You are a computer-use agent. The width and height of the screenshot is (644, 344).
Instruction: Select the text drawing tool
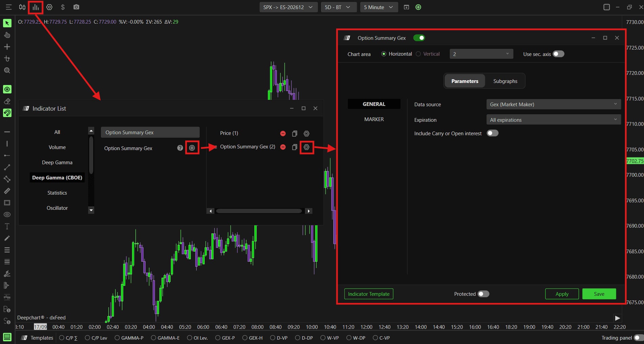click(7, 226)
